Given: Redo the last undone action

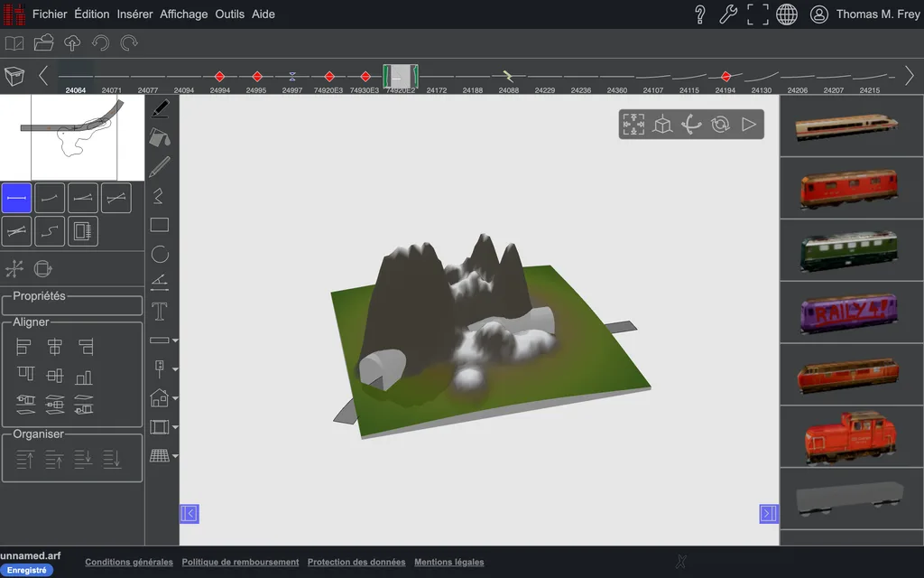Looking at the screenshot, I should (129, 43).
